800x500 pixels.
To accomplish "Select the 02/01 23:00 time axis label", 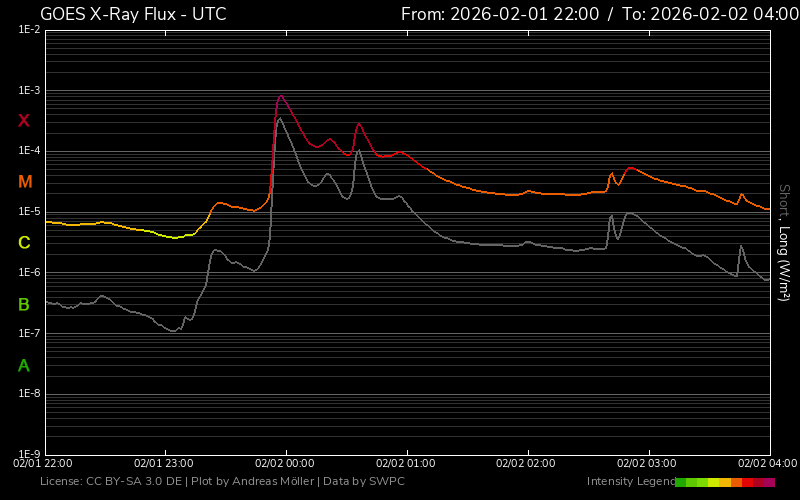I will point(164,464).
